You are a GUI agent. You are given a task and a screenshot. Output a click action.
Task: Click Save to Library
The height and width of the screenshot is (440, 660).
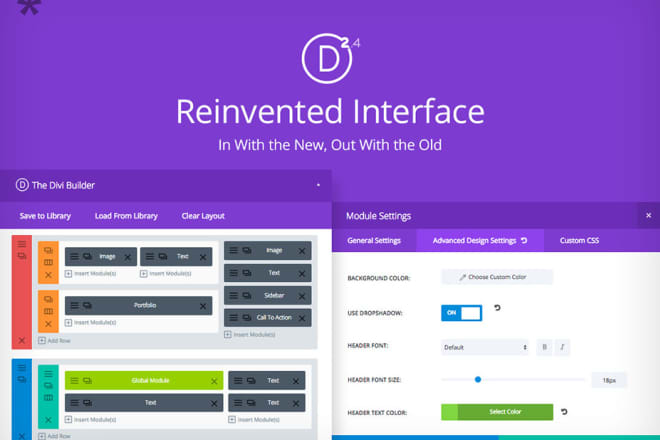(45, 216)
